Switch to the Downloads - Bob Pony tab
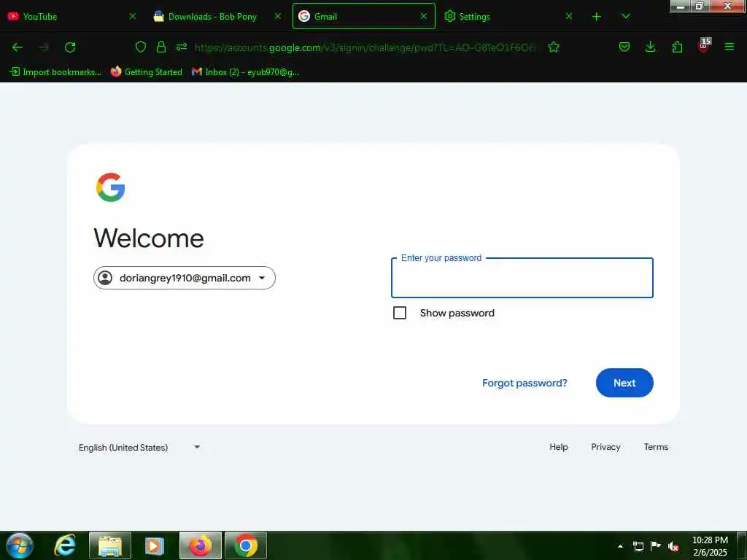 click(217, 16)
